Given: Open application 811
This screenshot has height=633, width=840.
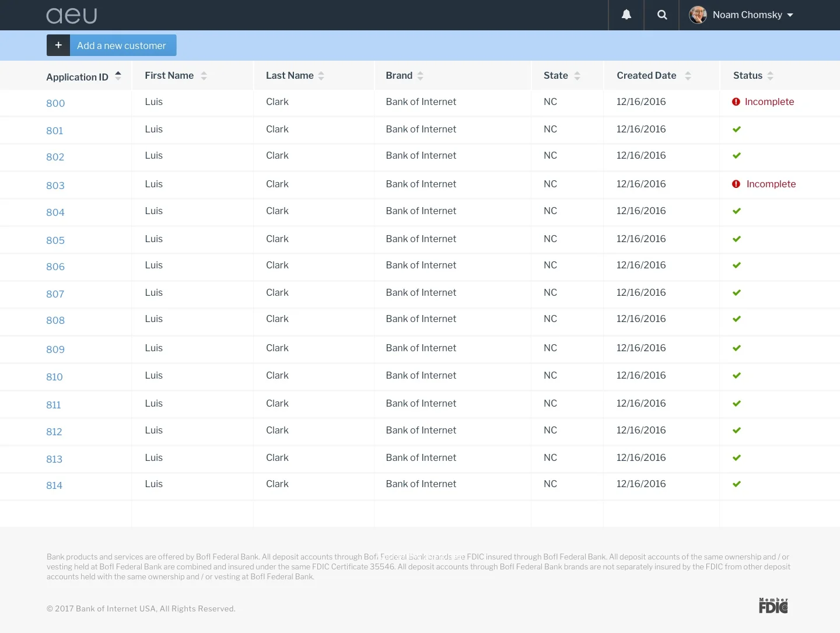Looking at the screenshot, I should 54,405.
